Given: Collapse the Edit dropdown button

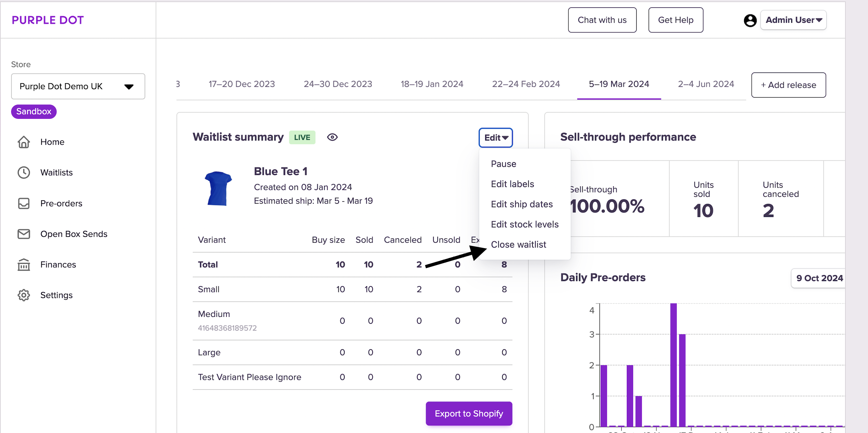Looking at the screenshot, I should (x=496, y=138).
